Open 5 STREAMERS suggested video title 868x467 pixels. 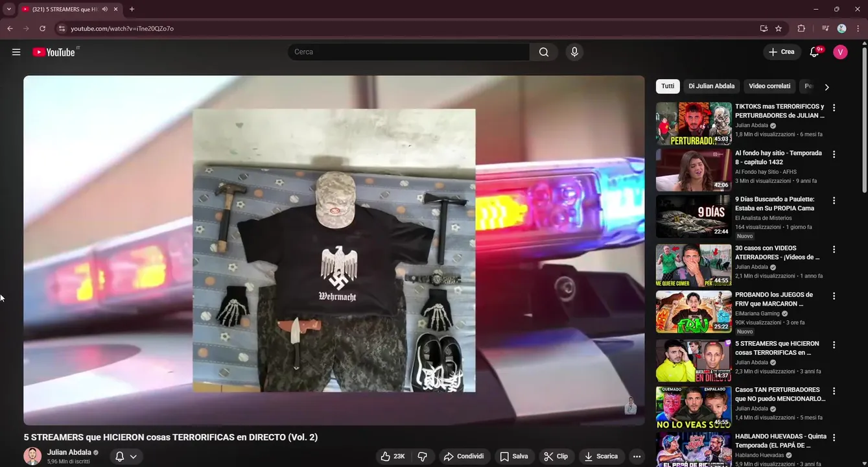[777, 348]
